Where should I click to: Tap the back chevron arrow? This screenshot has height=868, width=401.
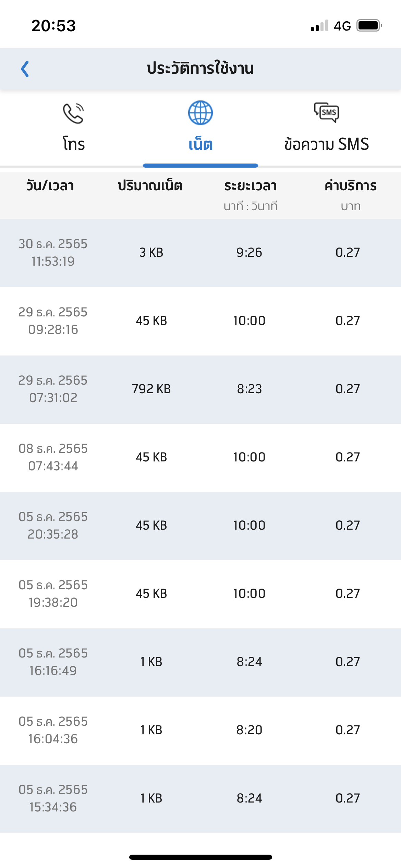pos(25,69)
